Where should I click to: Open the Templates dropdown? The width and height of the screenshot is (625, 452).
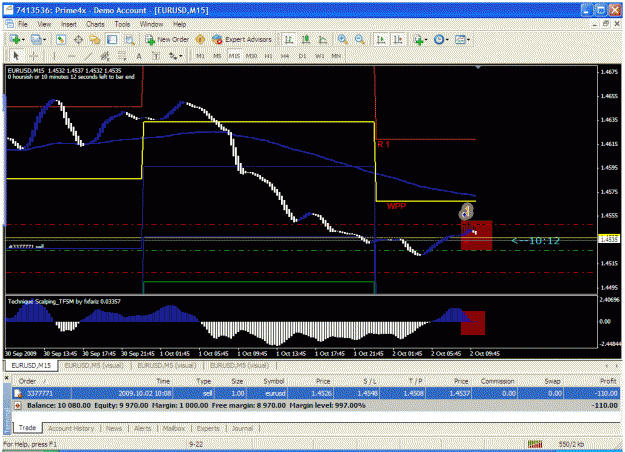pyautogui.click(x=462, y=39)
